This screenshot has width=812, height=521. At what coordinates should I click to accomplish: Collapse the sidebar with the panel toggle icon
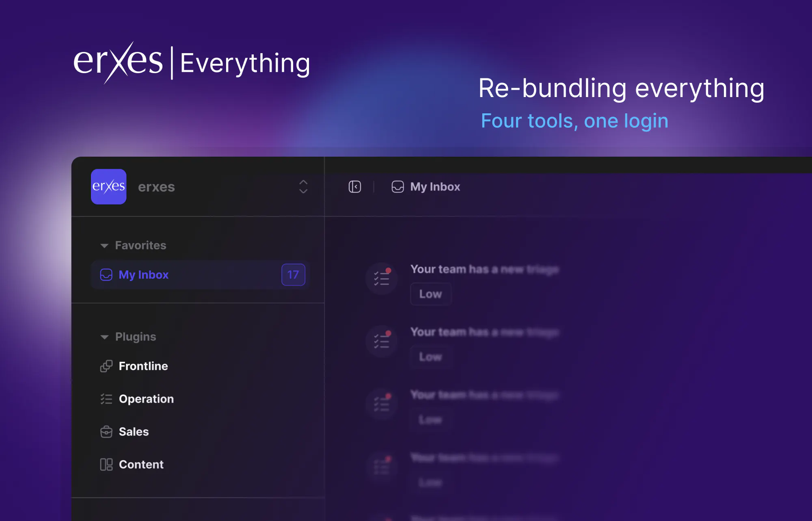[355, 187]
